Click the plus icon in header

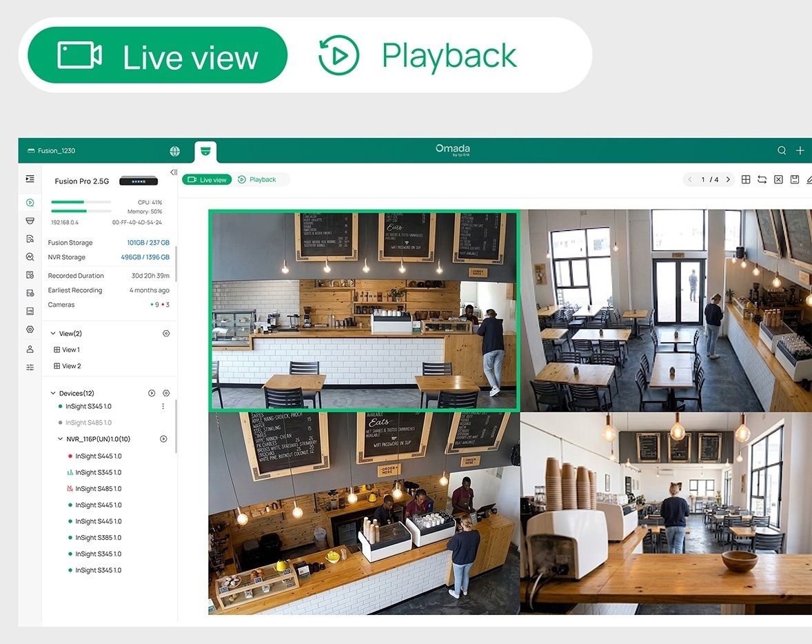(800, 150)
